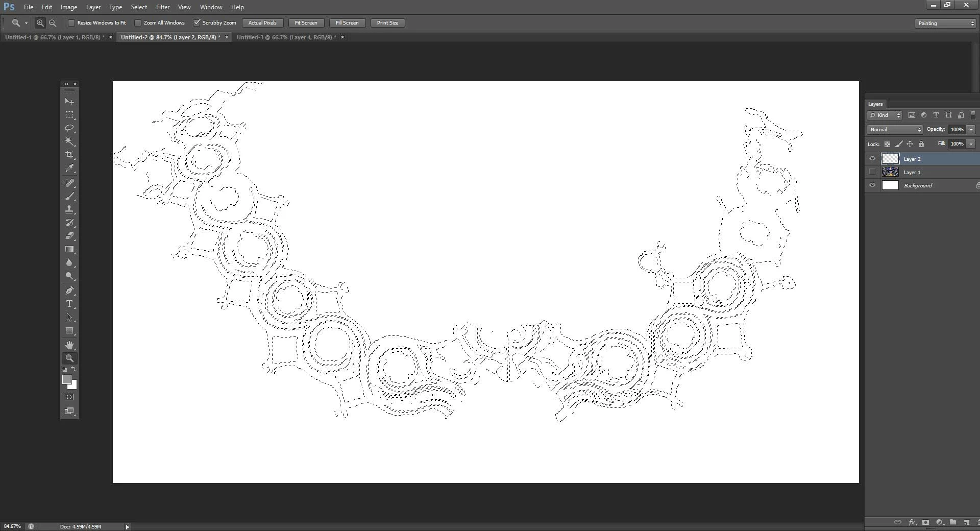
Task: Open the Filter menu
Action: 163,7
